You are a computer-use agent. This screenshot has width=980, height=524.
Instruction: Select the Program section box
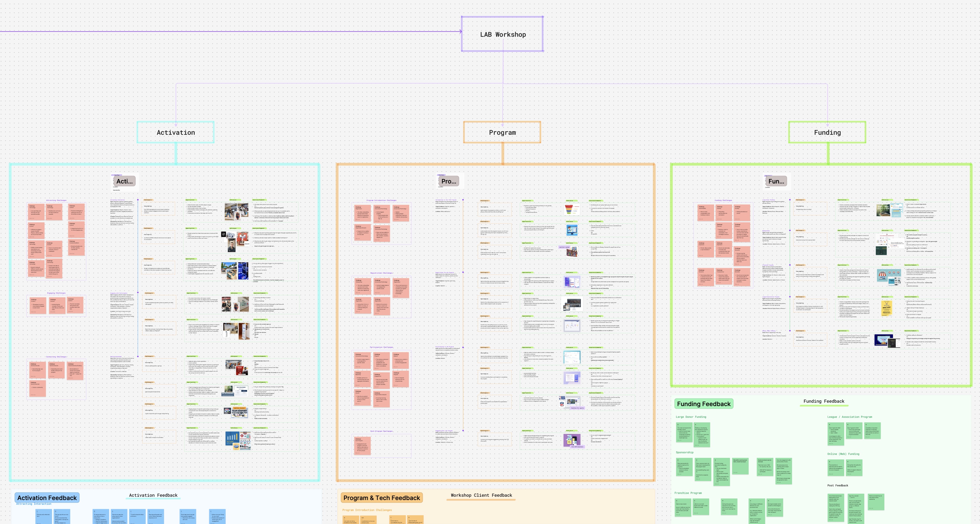[502, 133]
